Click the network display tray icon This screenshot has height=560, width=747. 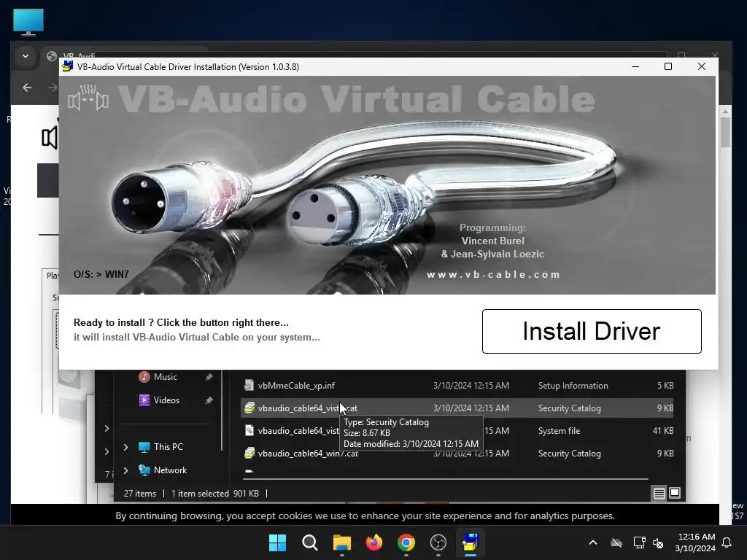point(639,542)
